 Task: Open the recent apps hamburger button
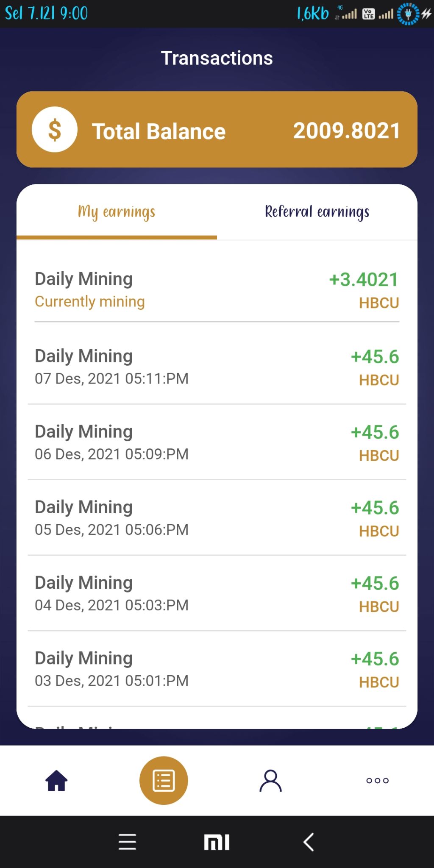coord(127,842)
